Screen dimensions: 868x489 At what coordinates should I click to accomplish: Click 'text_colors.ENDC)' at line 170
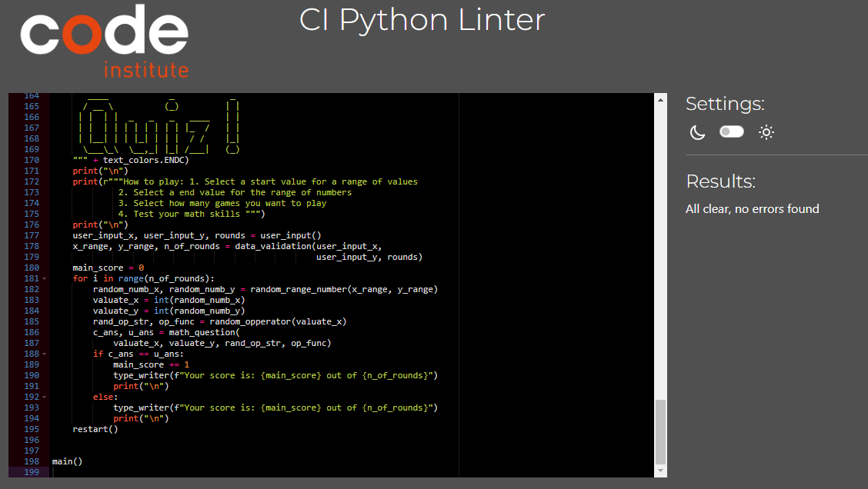click(x=145, y=161)
